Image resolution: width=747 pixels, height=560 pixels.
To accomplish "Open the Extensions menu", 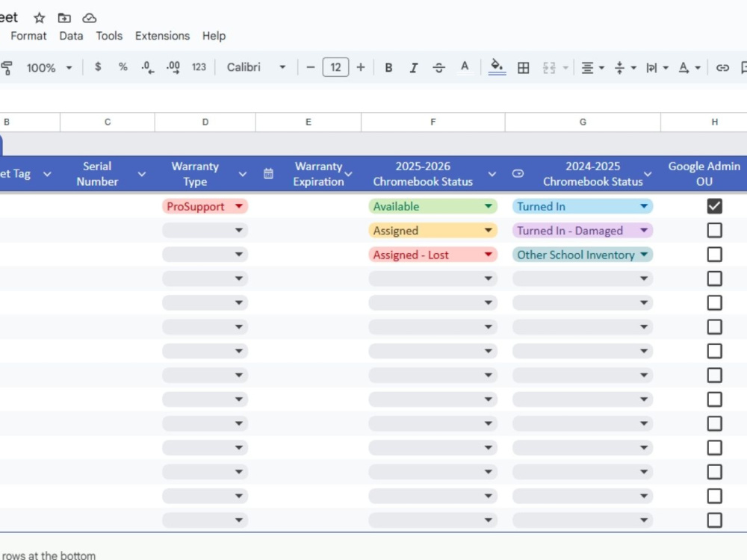I will pos(162,36).
